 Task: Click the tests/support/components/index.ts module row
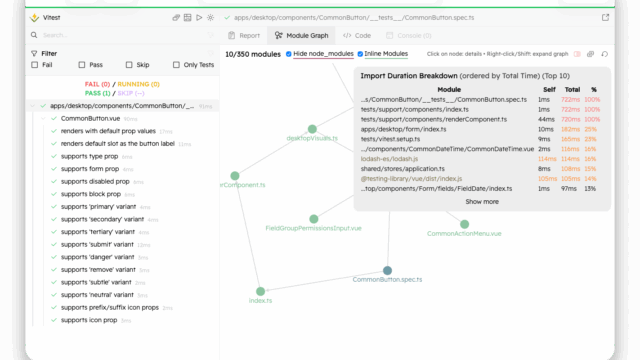[x=481, y=109]
